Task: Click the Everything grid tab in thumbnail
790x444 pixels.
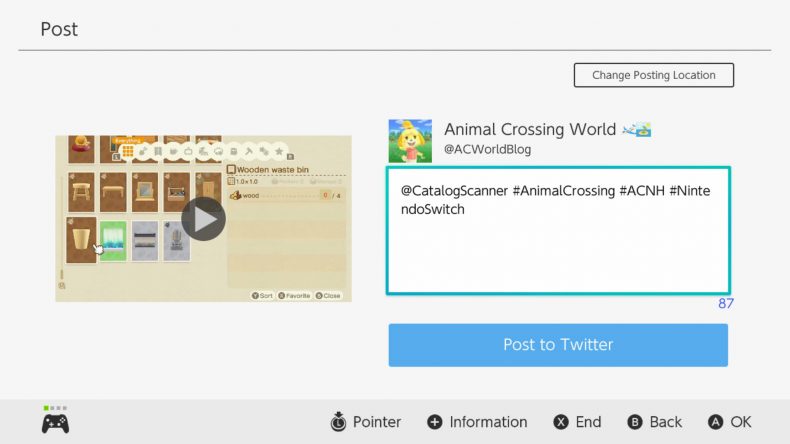Action: click(x=128, y=151)
